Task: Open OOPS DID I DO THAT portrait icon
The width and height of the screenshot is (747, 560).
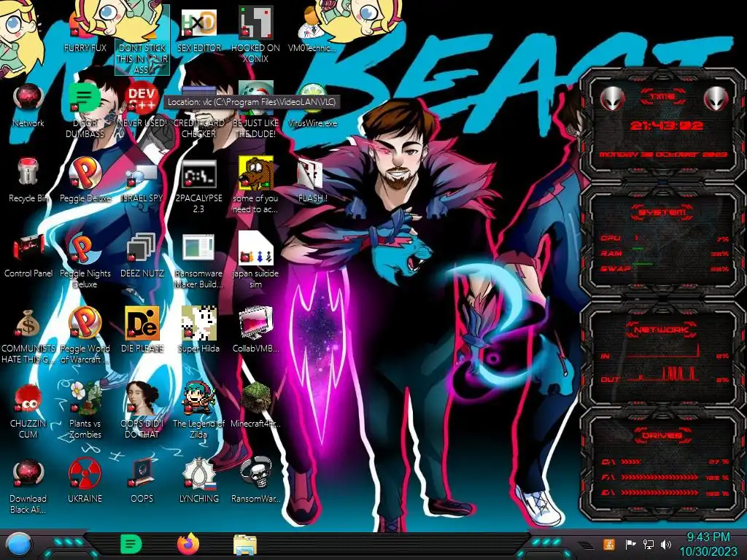Action: tap(142, 411)
